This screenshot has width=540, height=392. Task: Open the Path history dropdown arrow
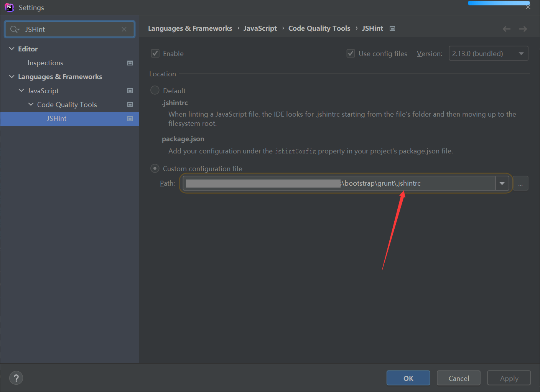click(502, 183)
